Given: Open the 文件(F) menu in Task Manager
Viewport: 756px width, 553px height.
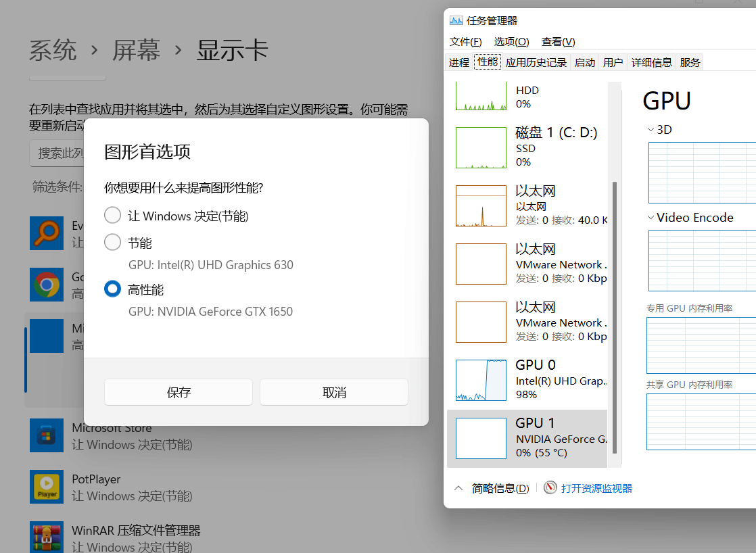Looking at the screenshot, I should [465, 42].
